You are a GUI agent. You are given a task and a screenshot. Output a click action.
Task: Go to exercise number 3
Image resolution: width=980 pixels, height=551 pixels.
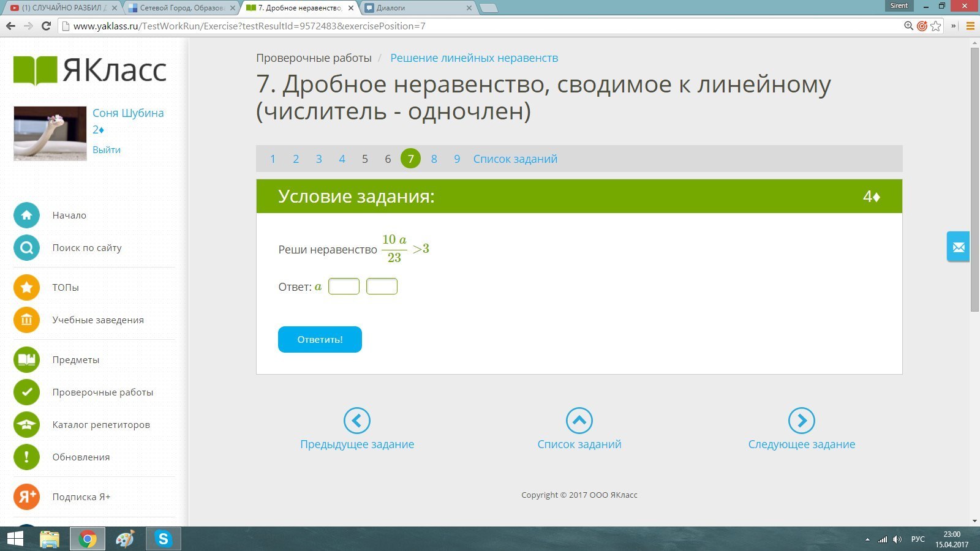pos(318,159)
